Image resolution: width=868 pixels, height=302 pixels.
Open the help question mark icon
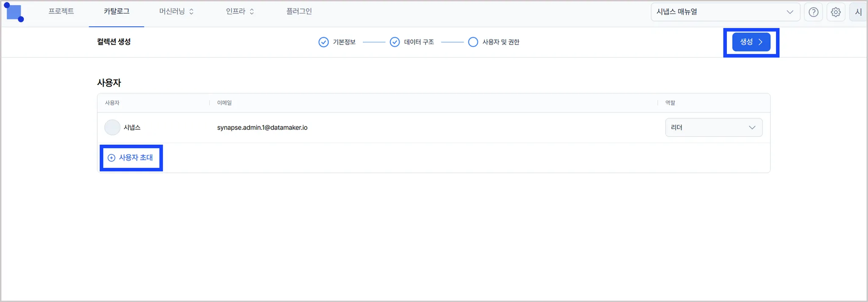pos(813,12)
